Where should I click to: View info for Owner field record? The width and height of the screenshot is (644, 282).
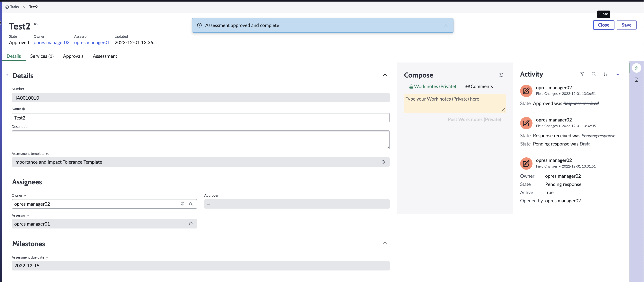(x=183, y=204)
